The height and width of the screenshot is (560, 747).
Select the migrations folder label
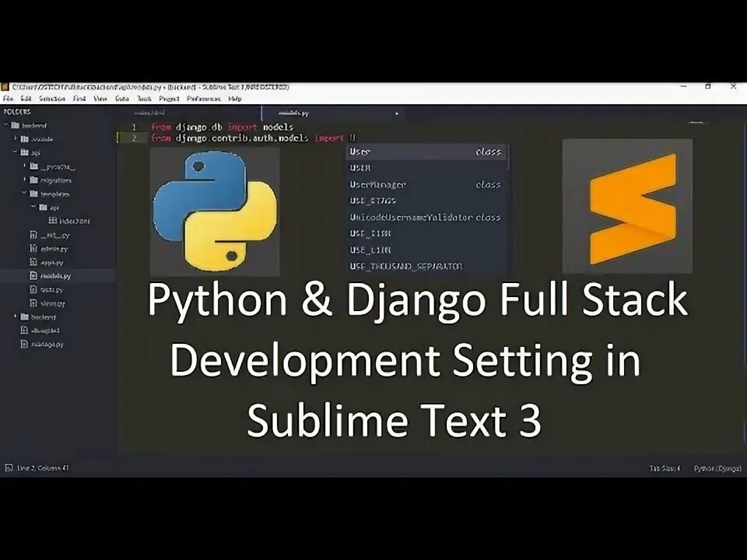[x=56, y=180]
